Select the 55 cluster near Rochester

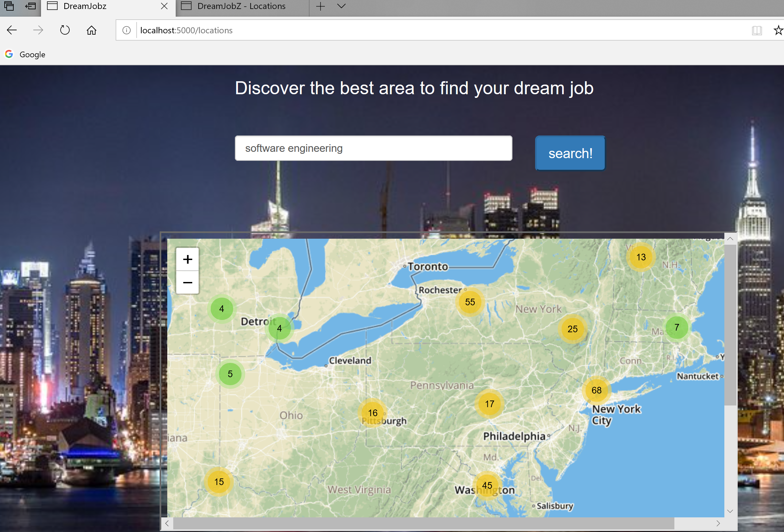tap(469, 302)
